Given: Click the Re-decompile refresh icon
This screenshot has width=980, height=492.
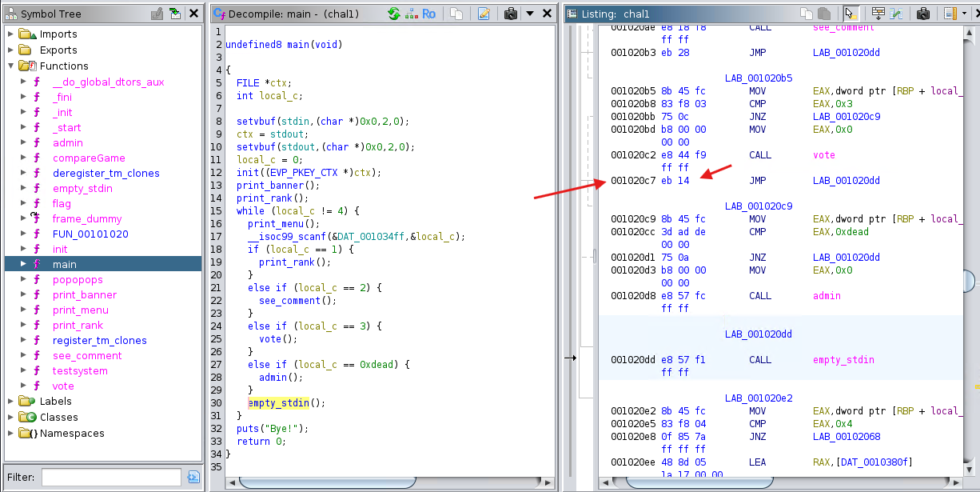Looking at the screenshot, I should (393, 14).
